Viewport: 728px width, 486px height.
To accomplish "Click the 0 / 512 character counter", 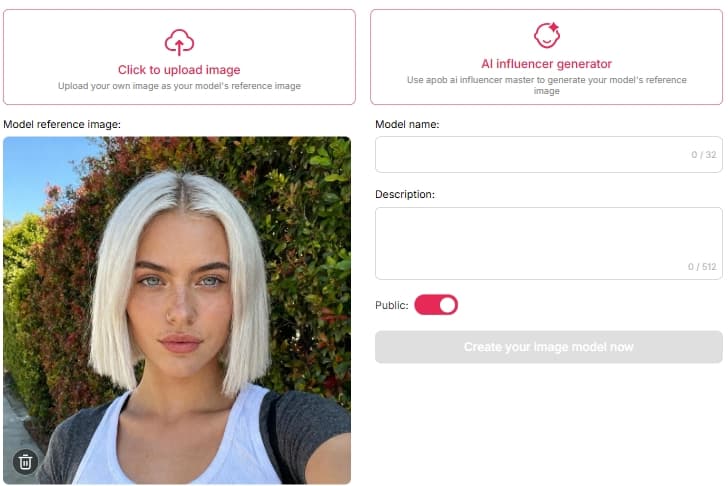I will tap(702, 266).
